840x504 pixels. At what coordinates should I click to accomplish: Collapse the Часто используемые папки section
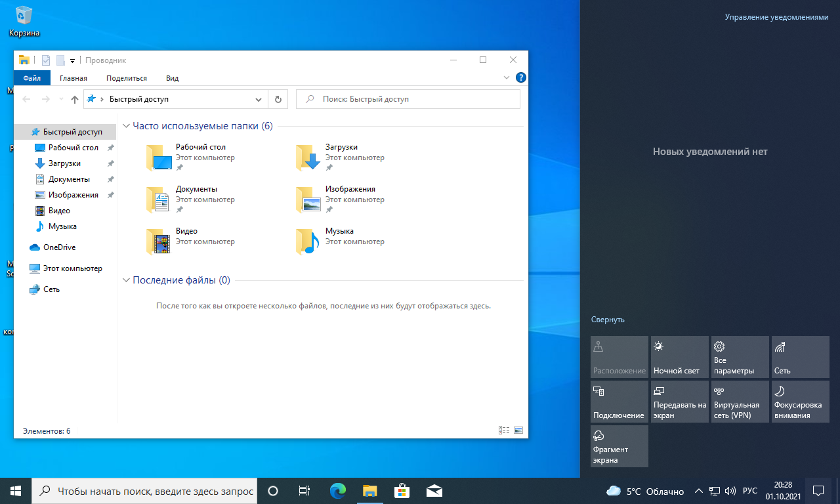pyautogui.click(x=126, y=126)
